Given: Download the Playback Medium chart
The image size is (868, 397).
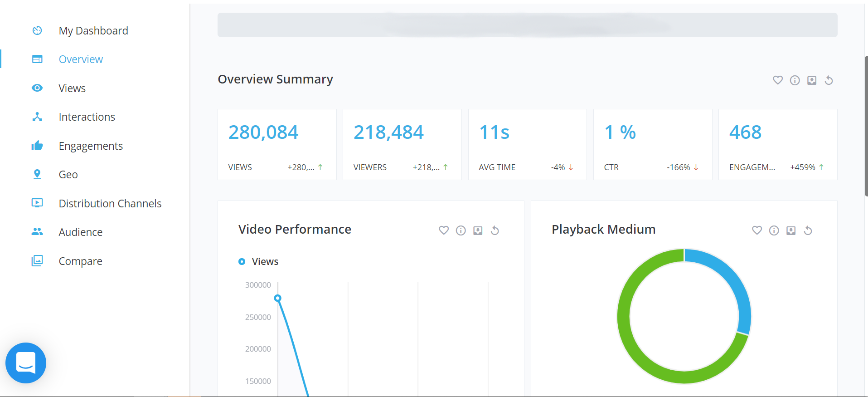Looking at the screenshot, I should [x=791, y=230].
